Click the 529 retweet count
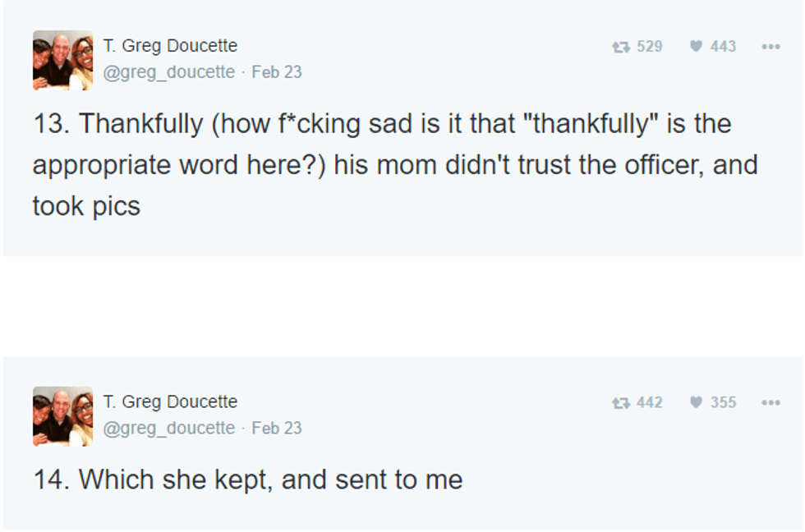The height and width of the screenshot is (532, 805). click(649, 47)
